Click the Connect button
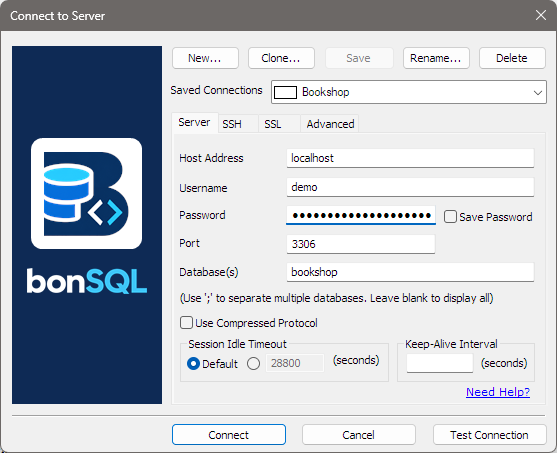The height and width of the screenshot is (453, 557). point(229,435)
